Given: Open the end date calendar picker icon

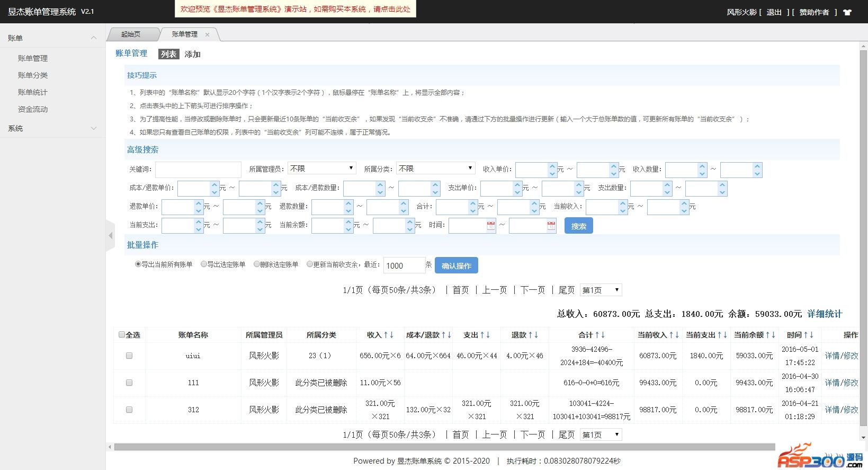Looking at the screenshot, I should tap(551, 226).
